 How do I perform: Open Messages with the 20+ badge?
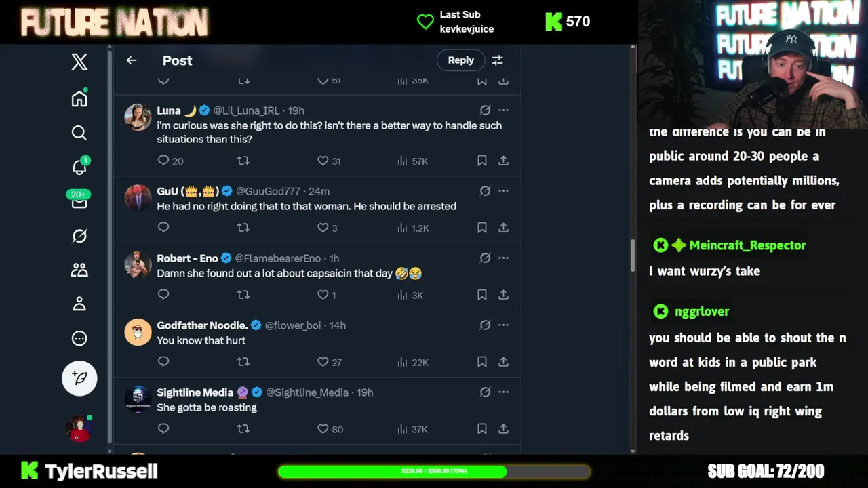[79, 200]
